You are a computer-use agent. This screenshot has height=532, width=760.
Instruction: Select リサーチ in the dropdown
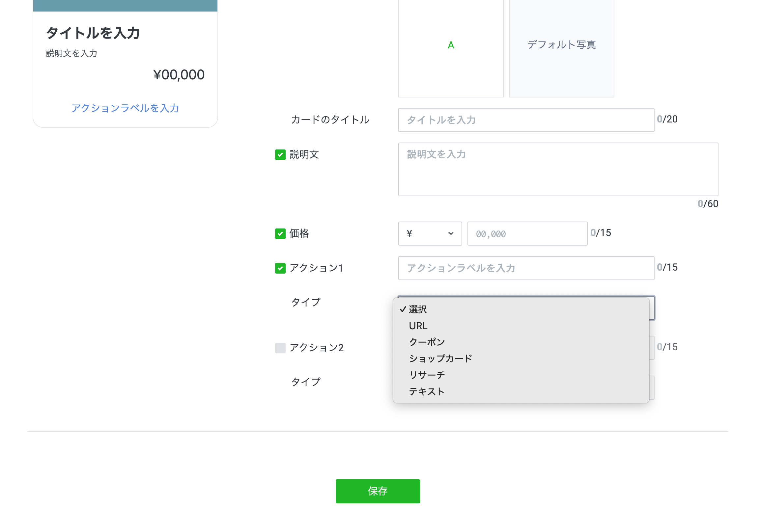coord(427,375)
